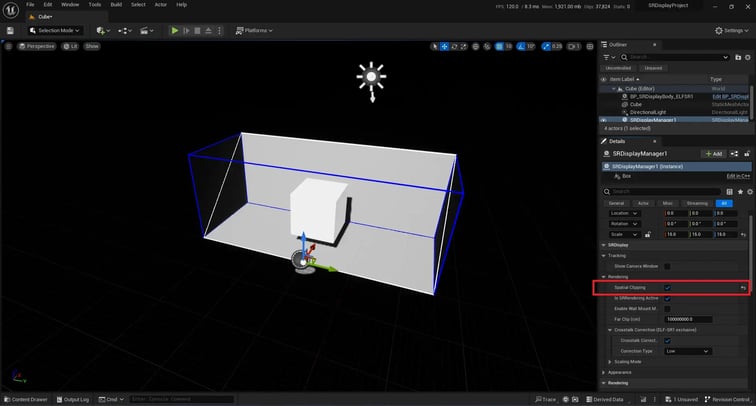Click the frame skip play button

click(187, 30)
